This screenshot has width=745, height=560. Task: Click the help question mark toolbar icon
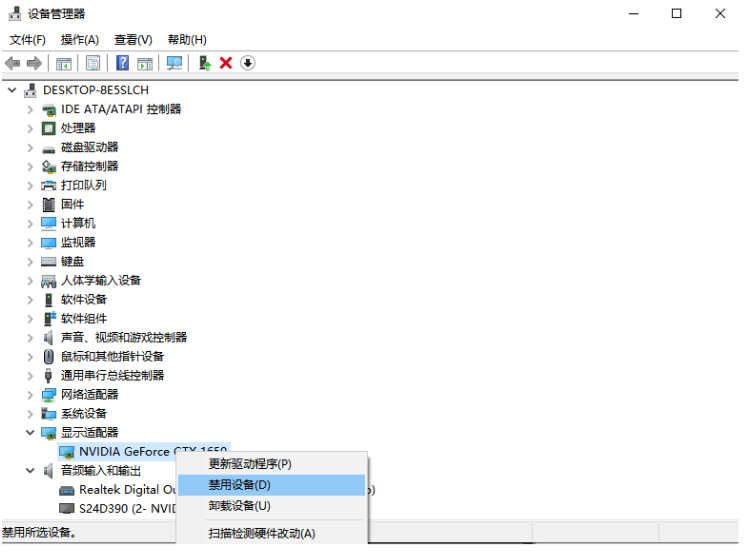tap(122, 63)
